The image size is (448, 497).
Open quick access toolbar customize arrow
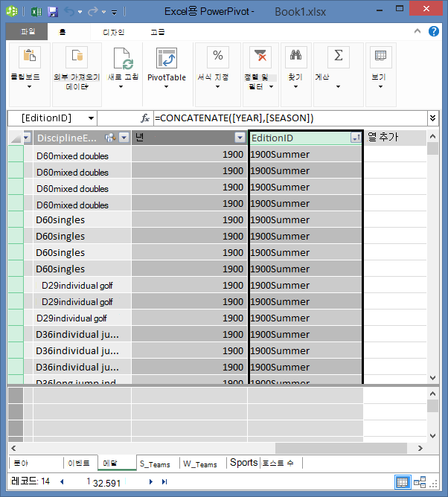pyautogui.click(x=114, y=13)
